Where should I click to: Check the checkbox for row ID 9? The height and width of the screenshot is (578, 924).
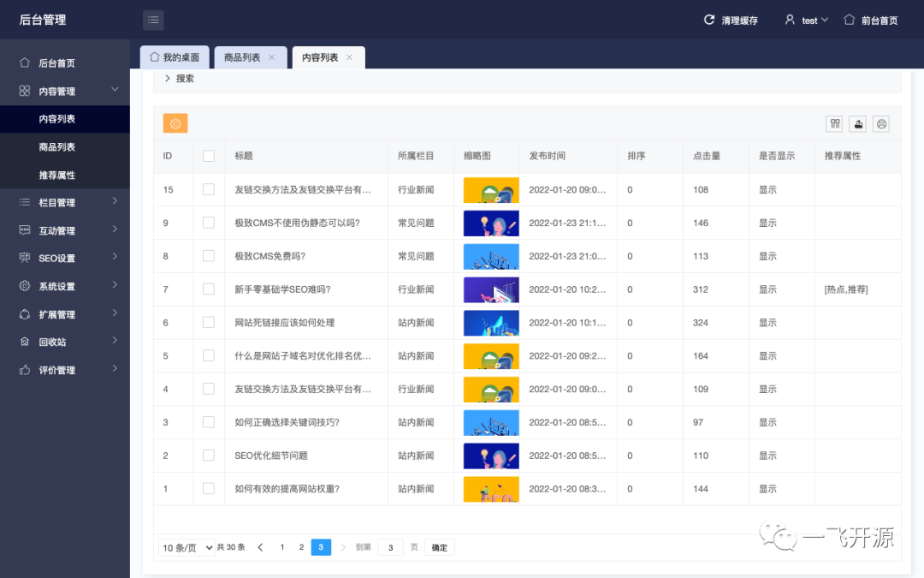coord(209,223)
